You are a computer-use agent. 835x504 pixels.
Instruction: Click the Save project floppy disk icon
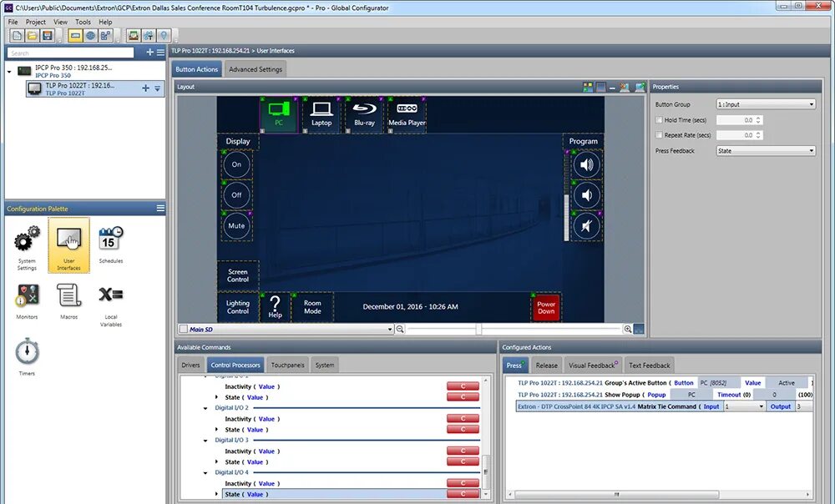[x=48, y=36]
